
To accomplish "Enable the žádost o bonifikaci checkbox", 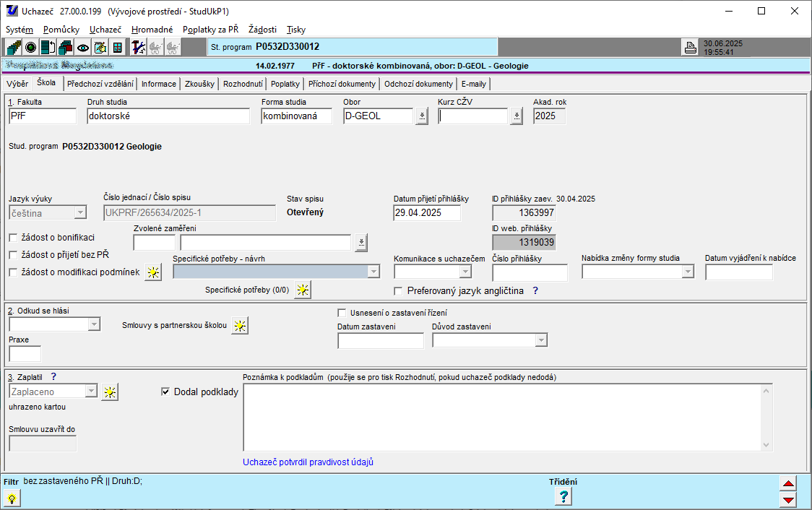I will pos(13,238).
